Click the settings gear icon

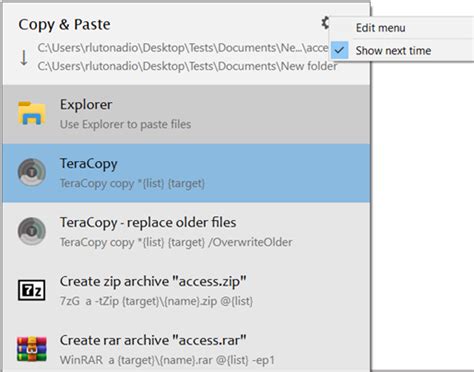[325, 23]
